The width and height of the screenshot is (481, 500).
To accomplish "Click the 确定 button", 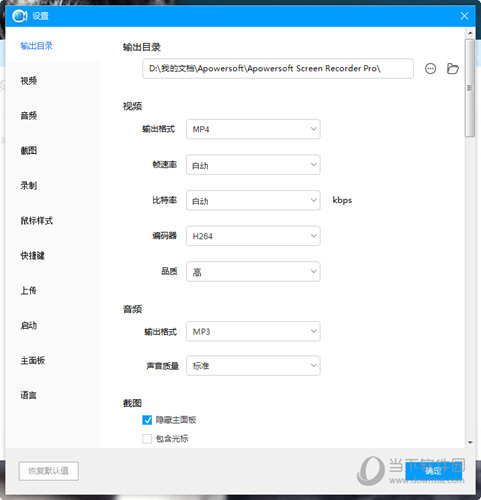I will (433, 471).
